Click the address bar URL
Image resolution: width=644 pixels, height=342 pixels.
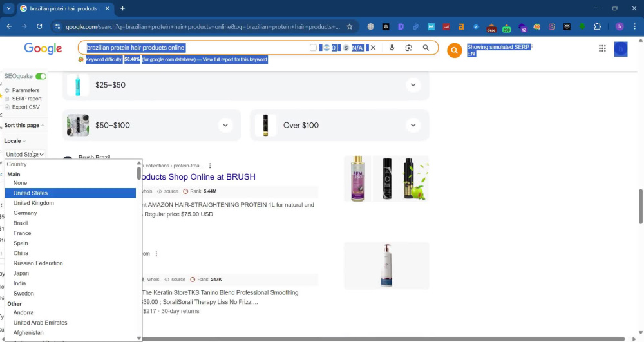point(203,26)
